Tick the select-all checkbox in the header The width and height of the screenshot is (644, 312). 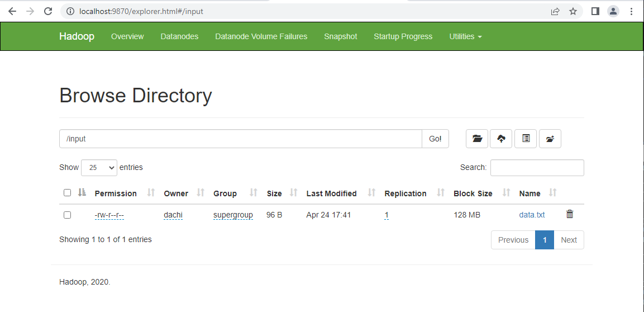click(x=68, y=193)
